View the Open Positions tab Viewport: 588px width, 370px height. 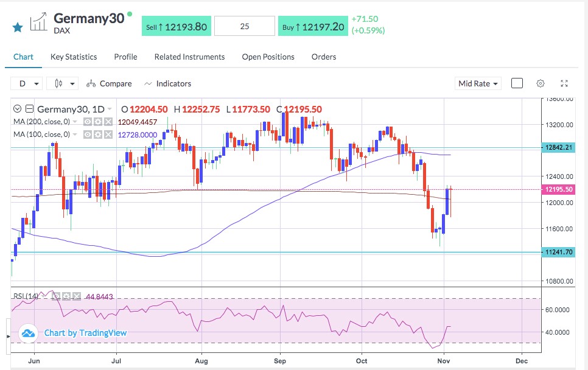[268, 57]
